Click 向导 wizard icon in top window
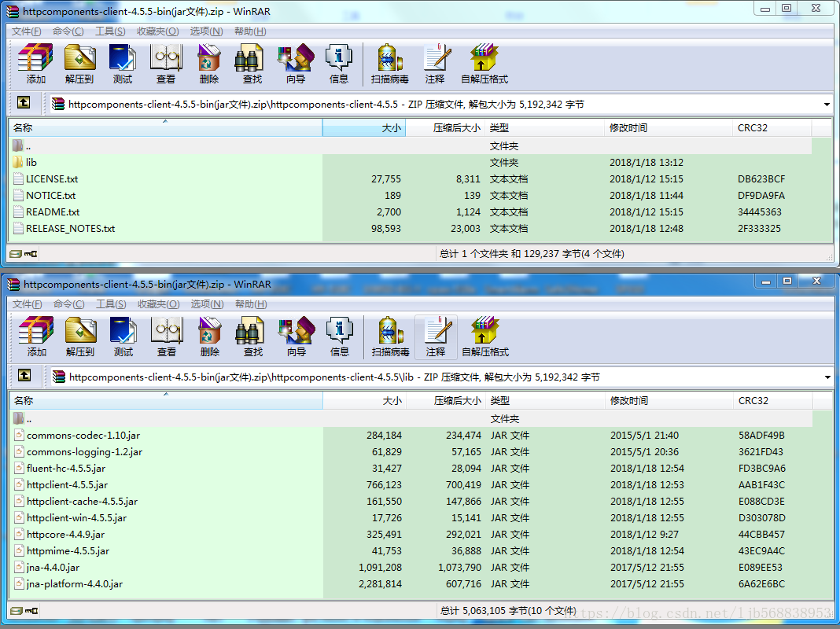 (x=296, y=64)
